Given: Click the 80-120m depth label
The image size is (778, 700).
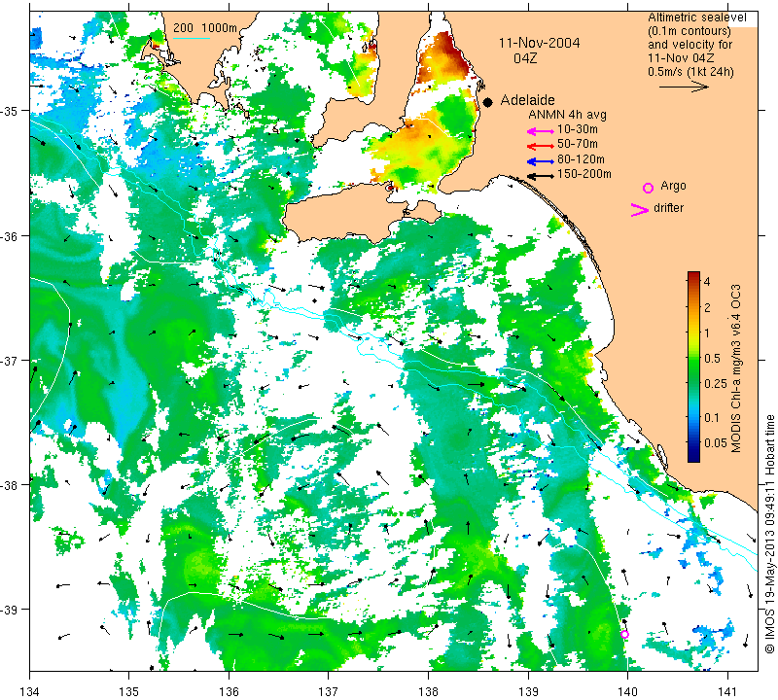Looking at the screenshot, I should 581,159.
